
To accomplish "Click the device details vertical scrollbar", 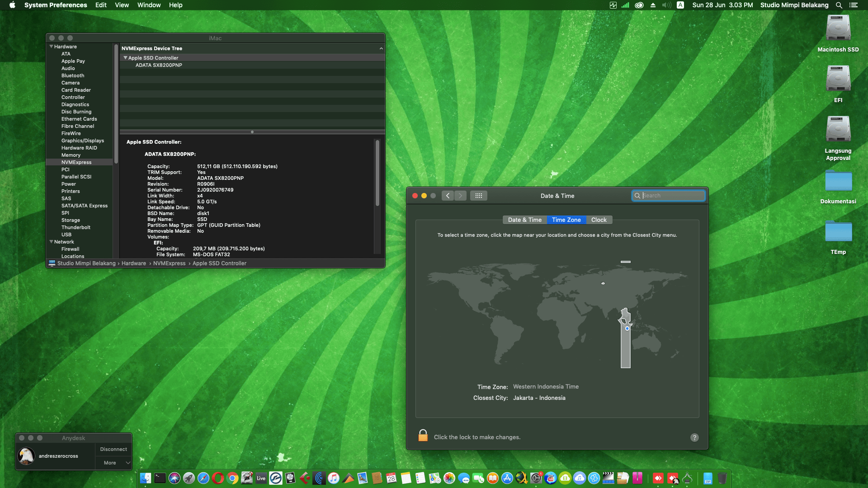I will [x=377, y=174].
